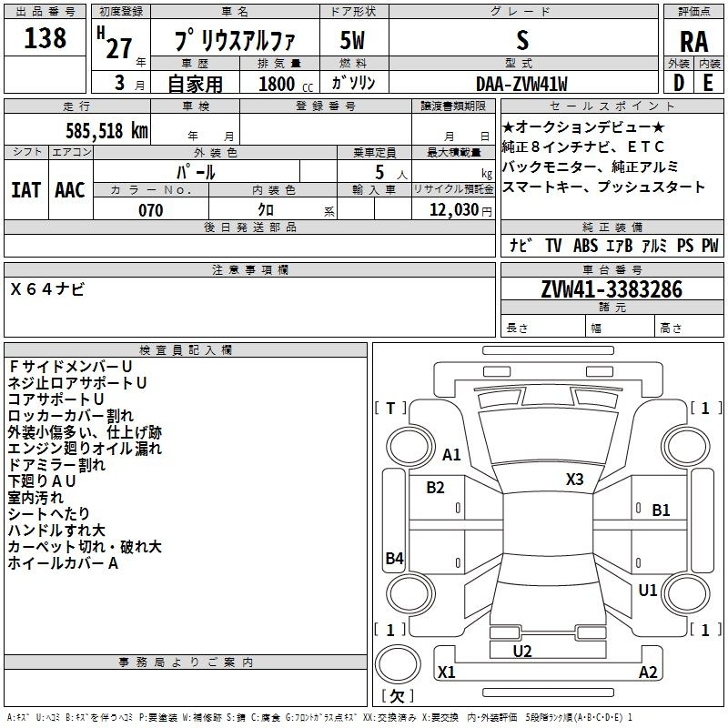
Task: Select the U2 marker near rear bumper
Action: 522,651
